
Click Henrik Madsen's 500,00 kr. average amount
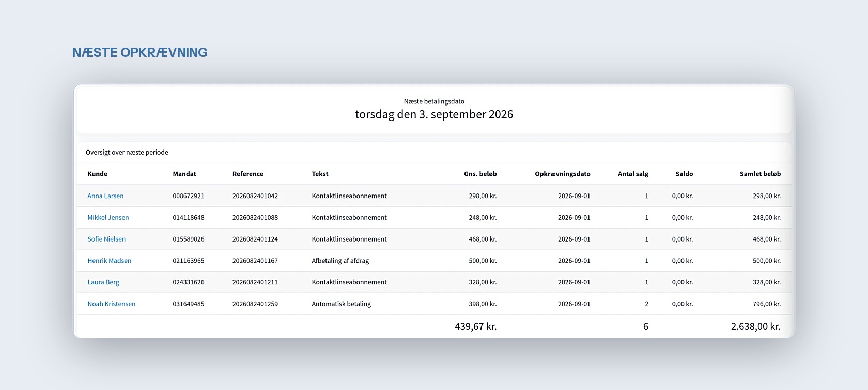point(483,261)
